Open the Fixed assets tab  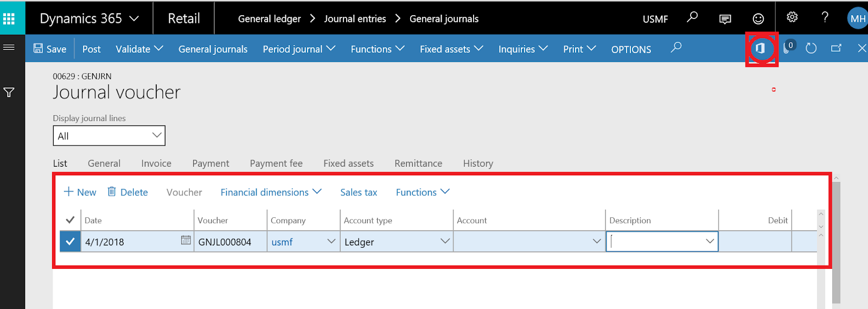[348, 163]
